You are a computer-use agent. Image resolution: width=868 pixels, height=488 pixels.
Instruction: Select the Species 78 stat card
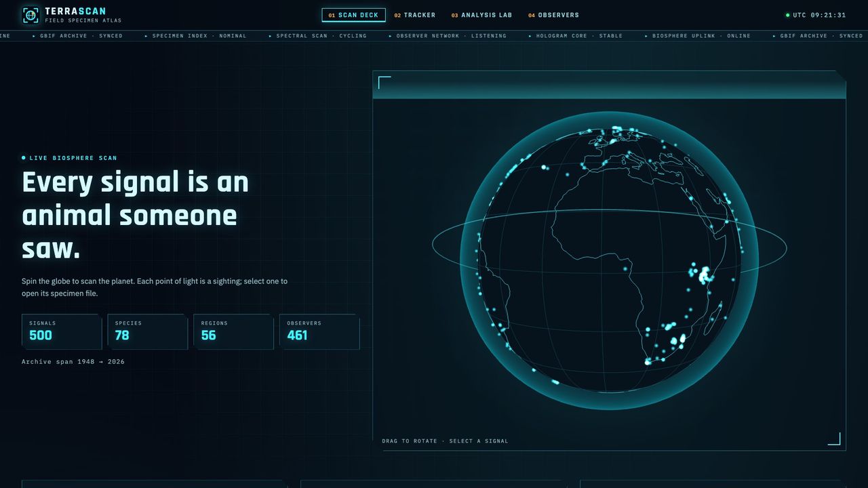[x=148, y=331]
